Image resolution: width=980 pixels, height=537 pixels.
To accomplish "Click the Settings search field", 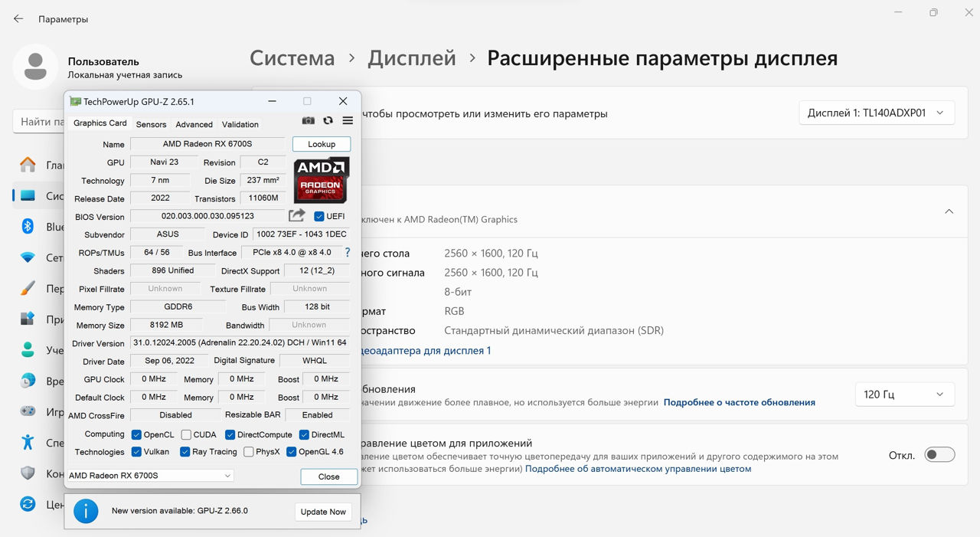I will click(x=39, y=122).
